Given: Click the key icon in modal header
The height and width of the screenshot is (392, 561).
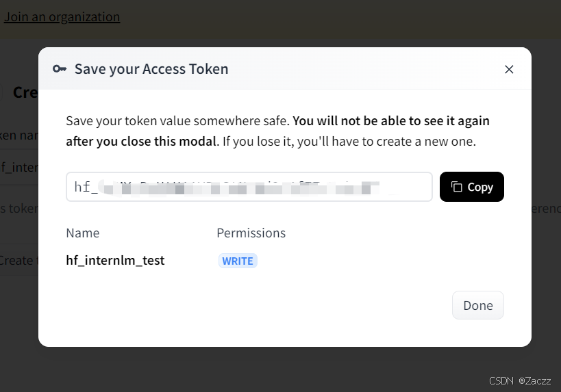Looking at the screenshot, I should click(x=60, y=68).
